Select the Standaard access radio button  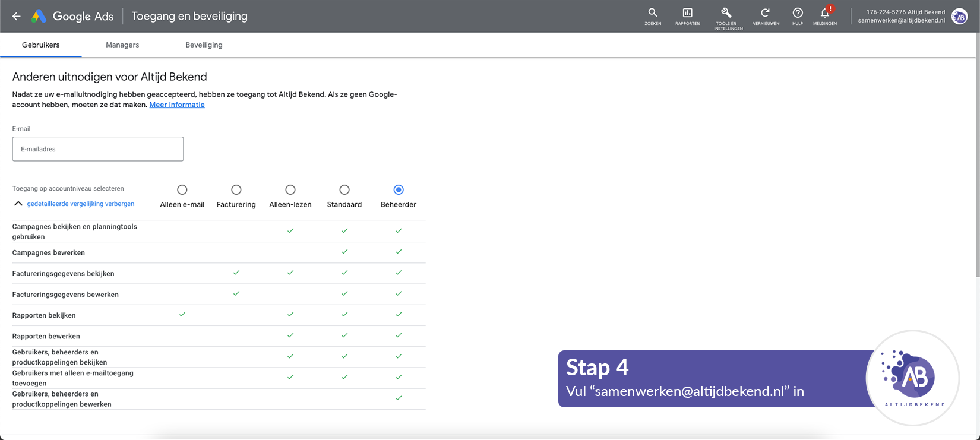point(344,190)
